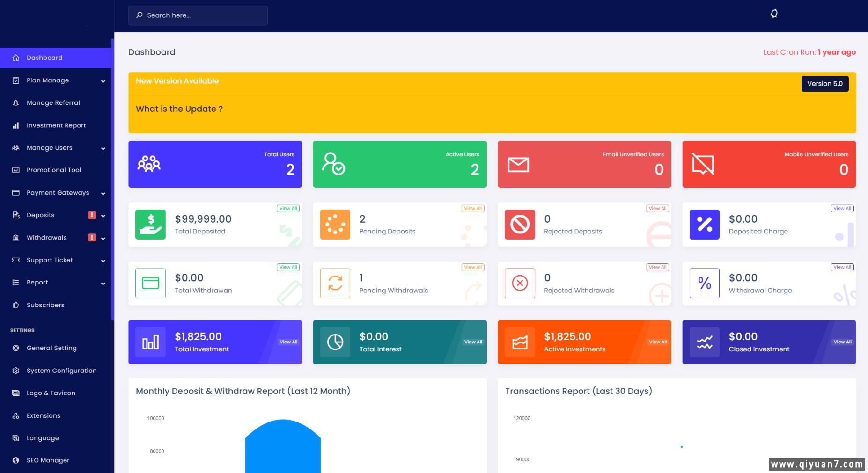Click the orange Pending Deposits spinner icon
This screenshot has width=868, height=473.
click(335, 225)
